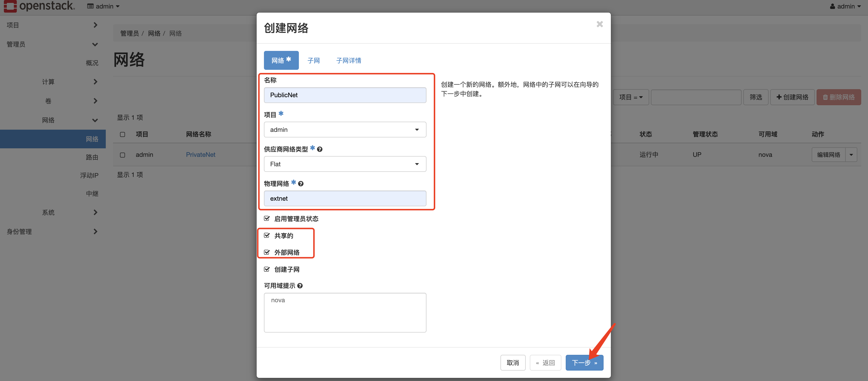Click the 创建网络 plus button

point(792,97)
